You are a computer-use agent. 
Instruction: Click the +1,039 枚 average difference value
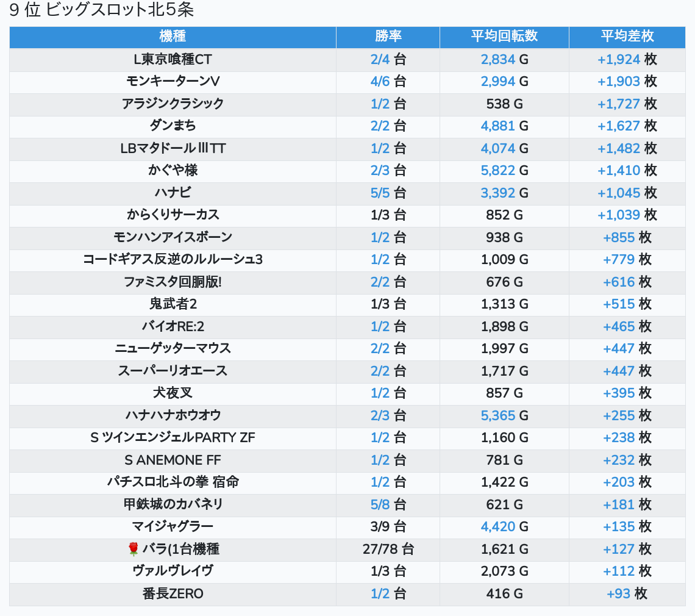click(x=627, y=215)
